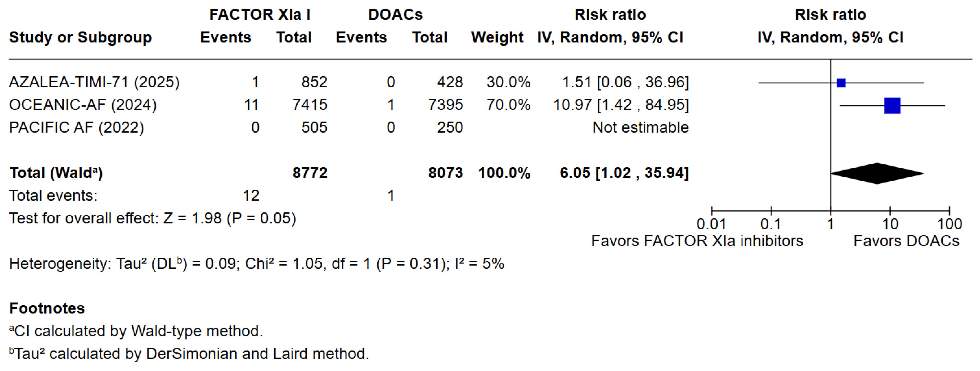Screen dimensions: 980x371
Task: Select the 70.0% weight value
Action: click(x=508, y=105)
